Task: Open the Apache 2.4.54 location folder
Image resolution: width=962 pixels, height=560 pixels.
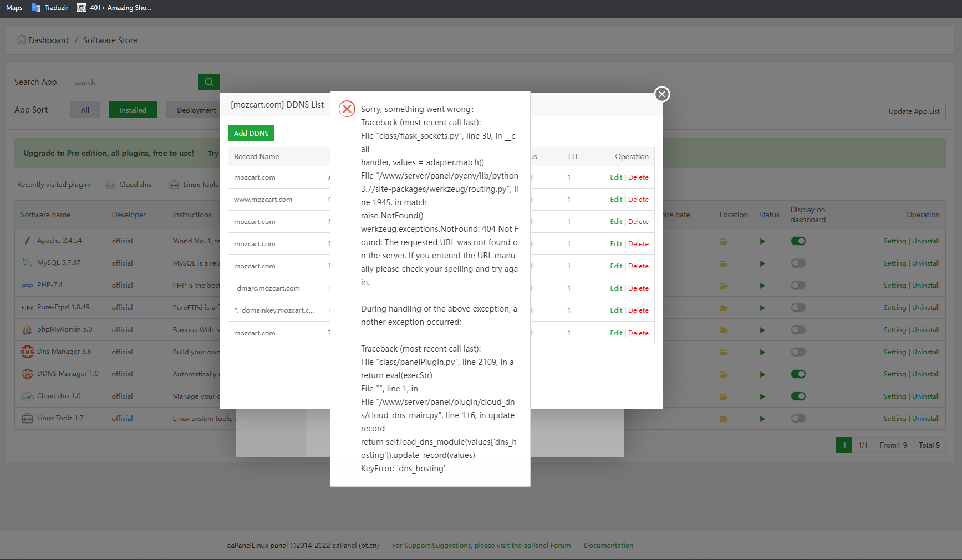Action: pos(724,241)
